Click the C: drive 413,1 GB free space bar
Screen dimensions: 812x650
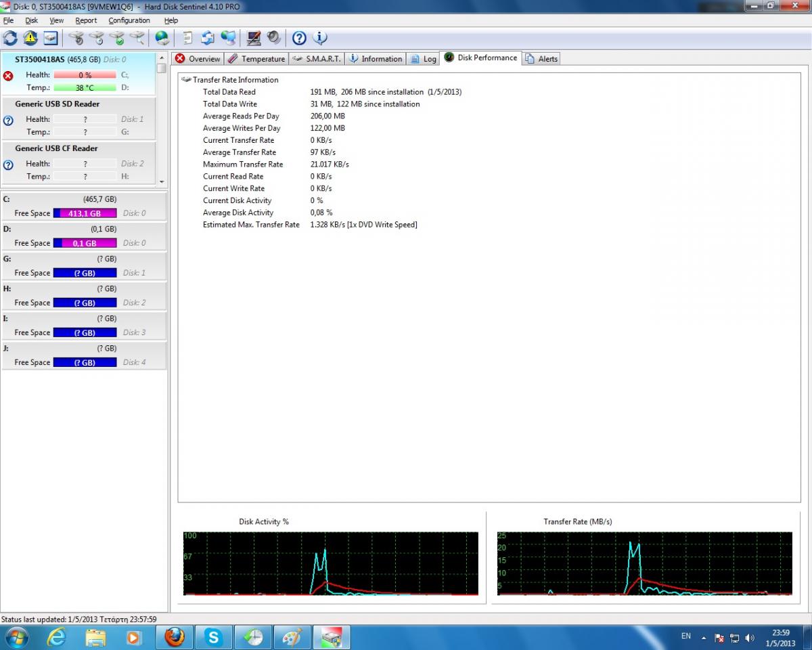[x=85, y=213]
